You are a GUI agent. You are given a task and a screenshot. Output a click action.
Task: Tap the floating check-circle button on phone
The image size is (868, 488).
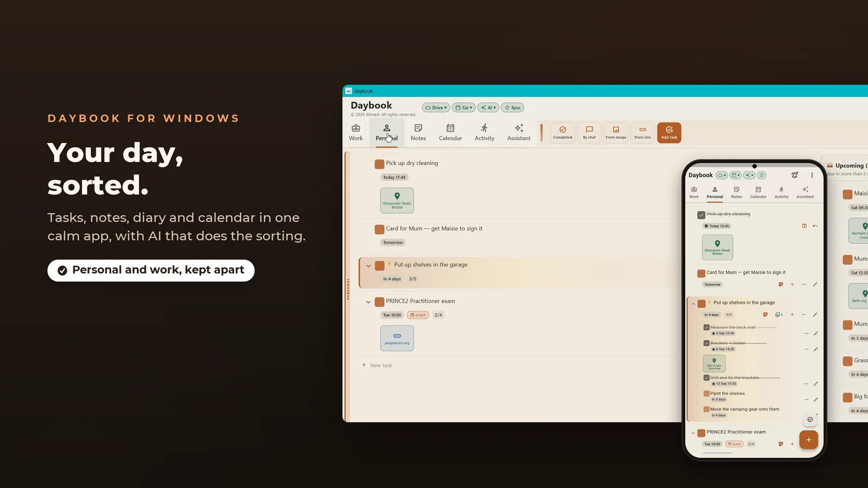click(x=810, y=419)
